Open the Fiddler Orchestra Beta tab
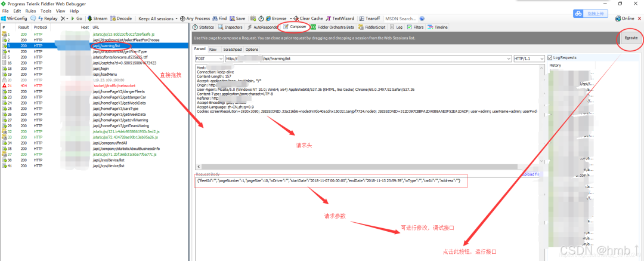Viewport: 644px width, 261px height. coord(333,27)
